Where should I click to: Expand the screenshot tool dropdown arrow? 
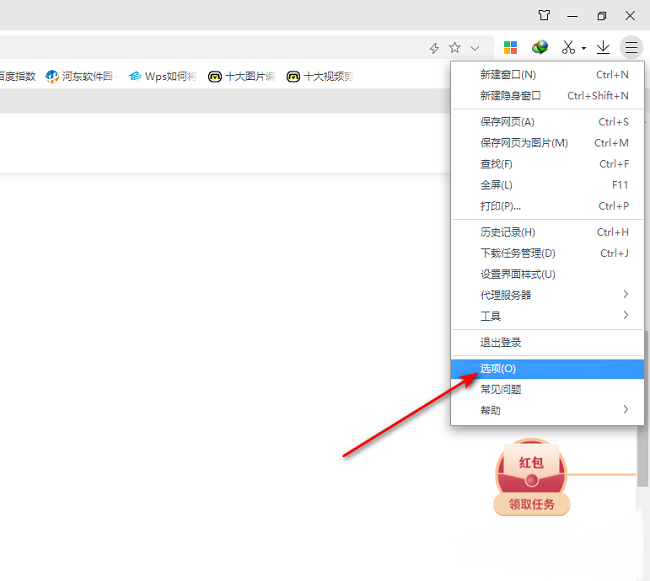(584, 48)
